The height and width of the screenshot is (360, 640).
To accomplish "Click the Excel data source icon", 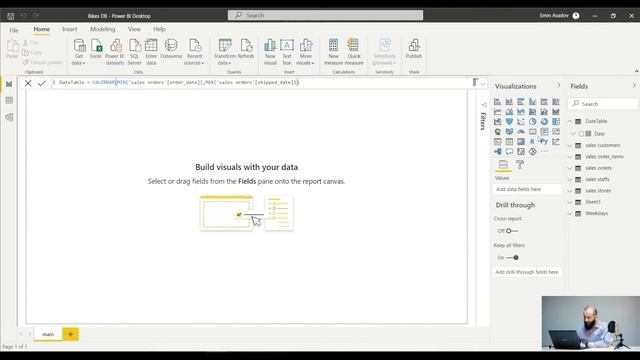I will tap(96, 49).
